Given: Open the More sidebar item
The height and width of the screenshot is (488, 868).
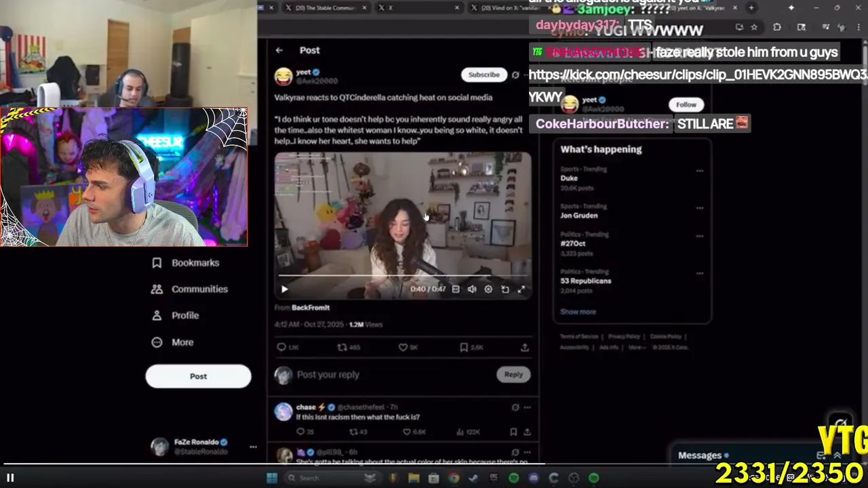Looking at the screenshot, I should click(x=172, y=342).
